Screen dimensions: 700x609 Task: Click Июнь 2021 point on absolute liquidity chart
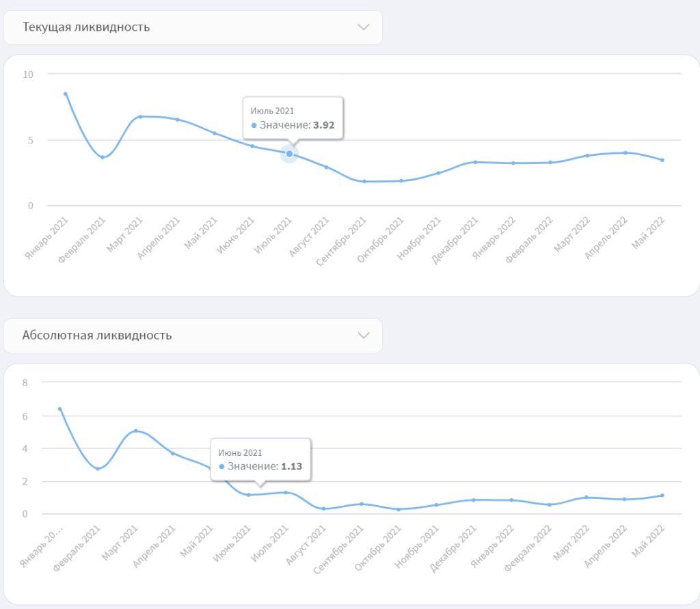click(x=248, y=495)
